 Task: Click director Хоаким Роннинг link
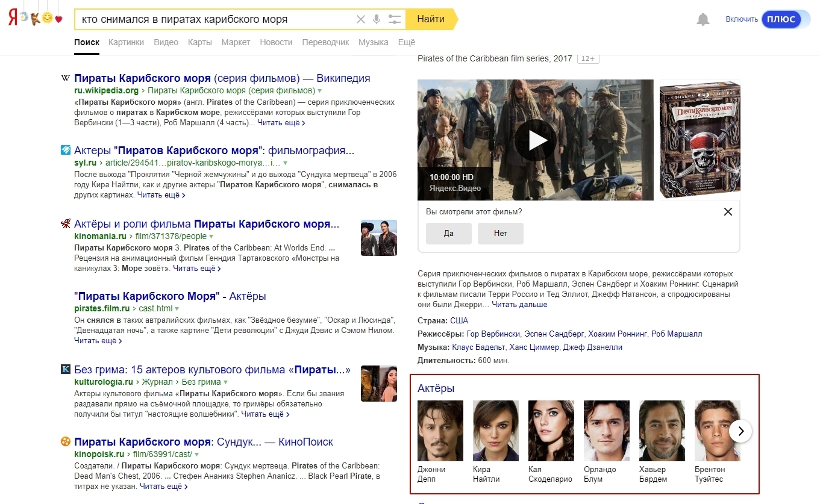[618, 334]
